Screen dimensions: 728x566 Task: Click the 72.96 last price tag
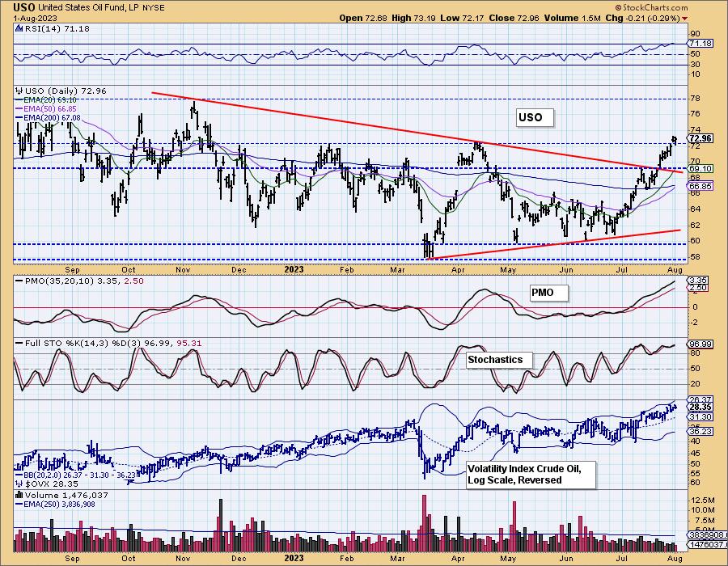point(700,138)
